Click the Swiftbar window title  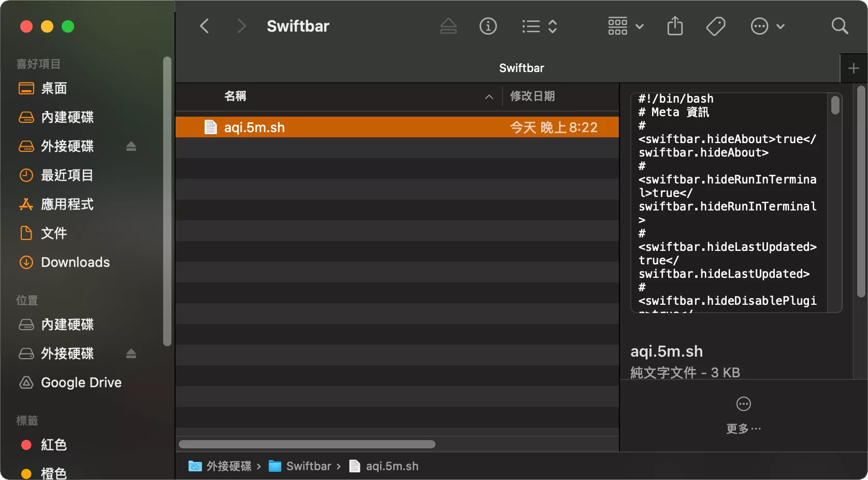[298, 26]
